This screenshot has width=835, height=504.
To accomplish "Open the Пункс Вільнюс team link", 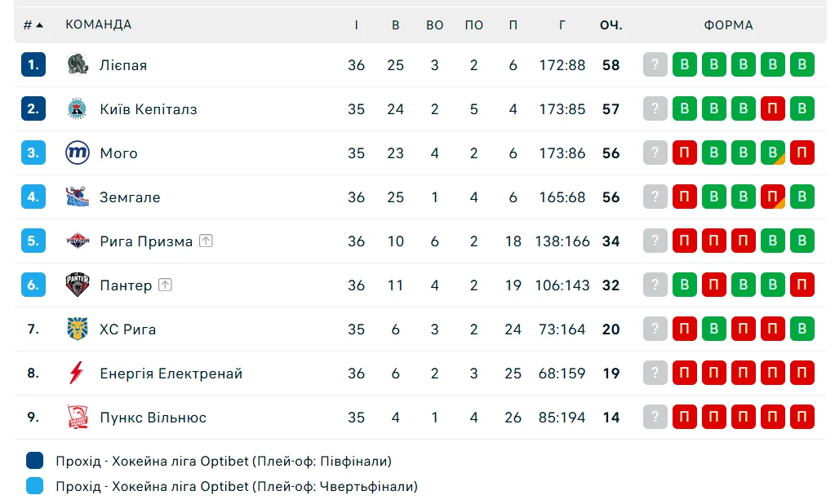I will 153,418.
